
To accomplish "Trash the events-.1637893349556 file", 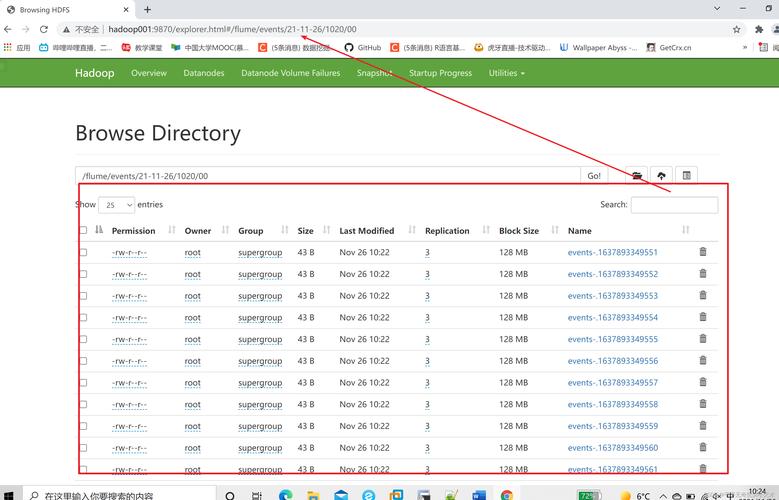I will (x=702, y=360).
